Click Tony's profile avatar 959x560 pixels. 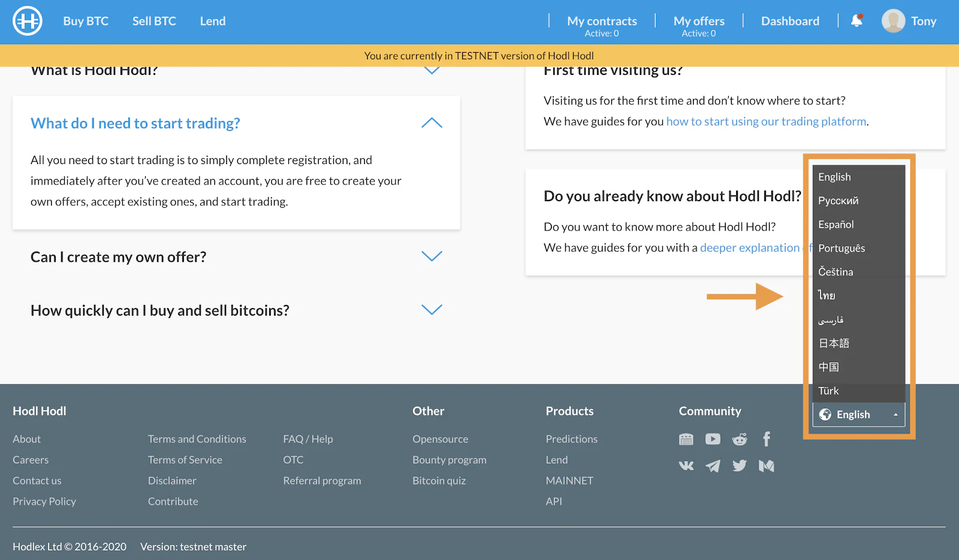(x=893, y=21)
